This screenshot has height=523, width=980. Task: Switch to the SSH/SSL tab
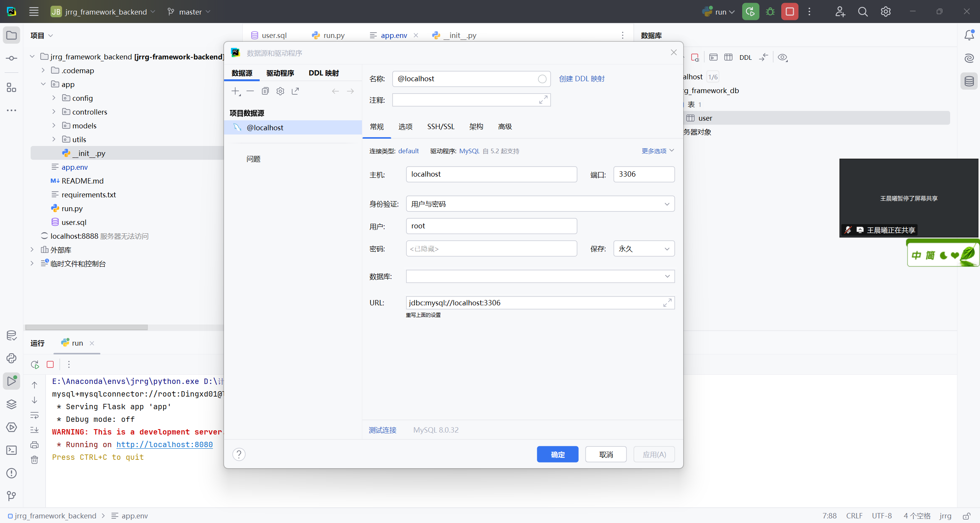click(440, 126)
